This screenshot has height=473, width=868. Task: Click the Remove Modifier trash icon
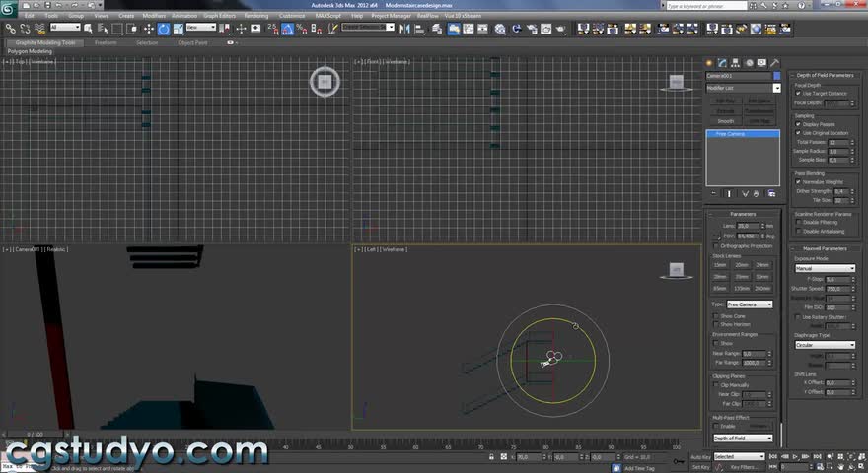coord(757,193)
